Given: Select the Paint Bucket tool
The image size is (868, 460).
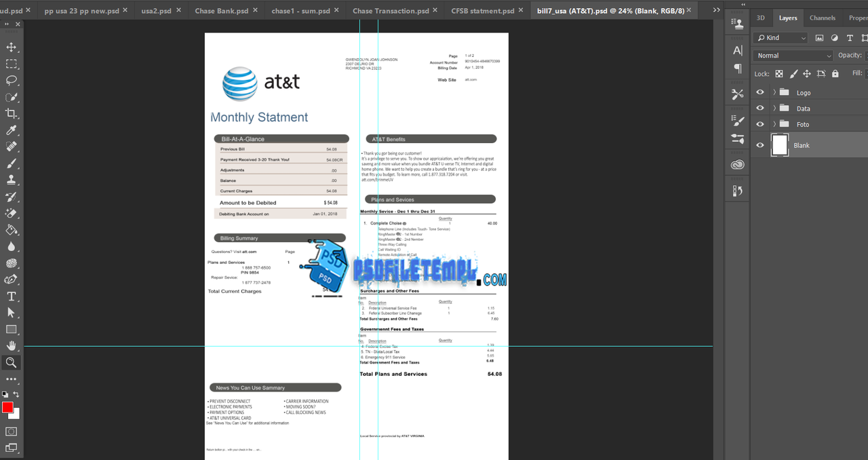Looking at the screenshot, I should point(12,230).
